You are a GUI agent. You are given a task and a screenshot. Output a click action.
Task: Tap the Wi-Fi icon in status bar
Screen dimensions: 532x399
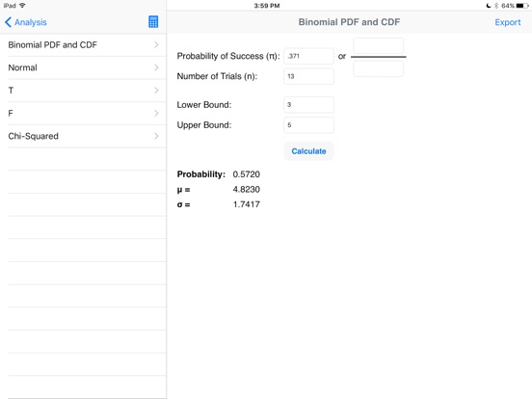(x=22, y=6)
